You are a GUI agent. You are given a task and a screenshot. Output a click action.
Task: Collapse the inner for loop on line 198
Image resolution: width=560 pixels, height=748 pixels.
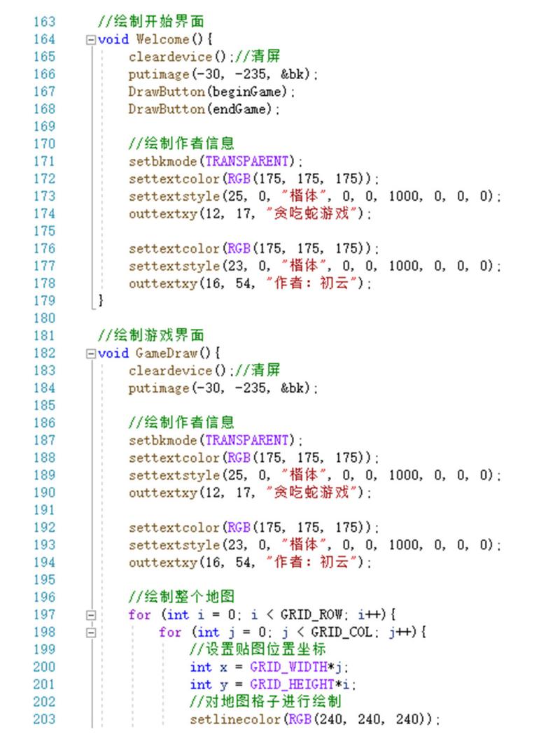(x=91, y=633)
